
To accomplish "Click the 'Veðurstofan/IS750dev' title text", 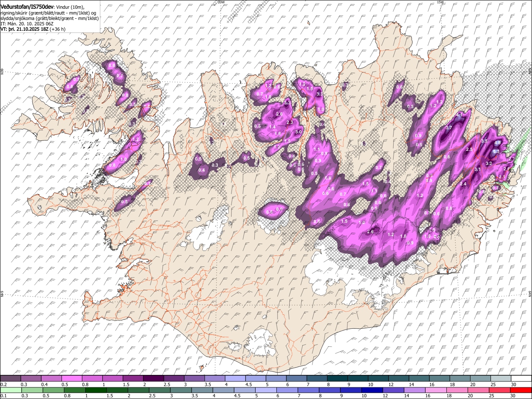I will click(27, 7).
